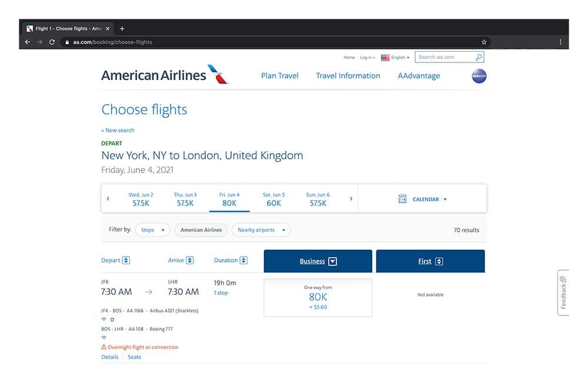Viewport: 588px width, 382px height.
Task: Click the American Airlines eagle logo
Action: [x=215, y=73]
